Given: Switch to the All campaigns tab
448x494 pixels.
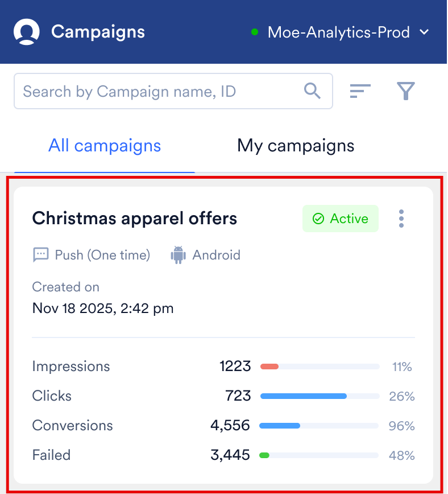Looking at the screenshot, I should tap(105, 146).
